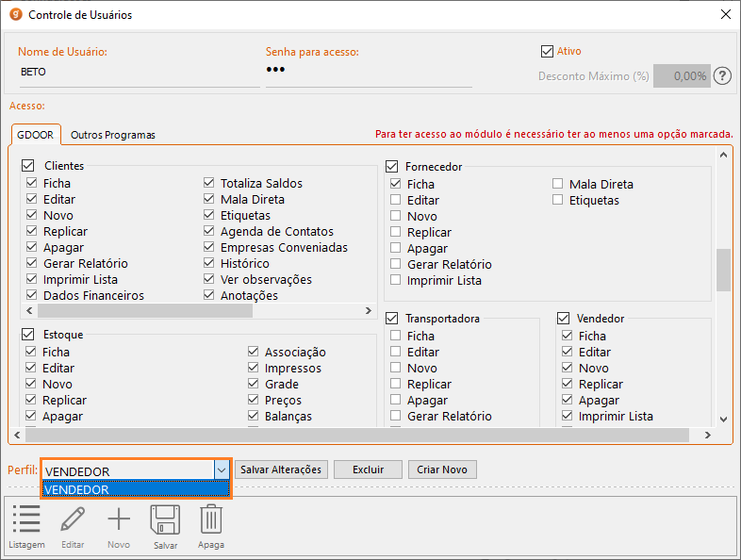The width and height of the screenshot is (741, 560).
Task: Toggle Associação under Estoque
Action: 254,351
